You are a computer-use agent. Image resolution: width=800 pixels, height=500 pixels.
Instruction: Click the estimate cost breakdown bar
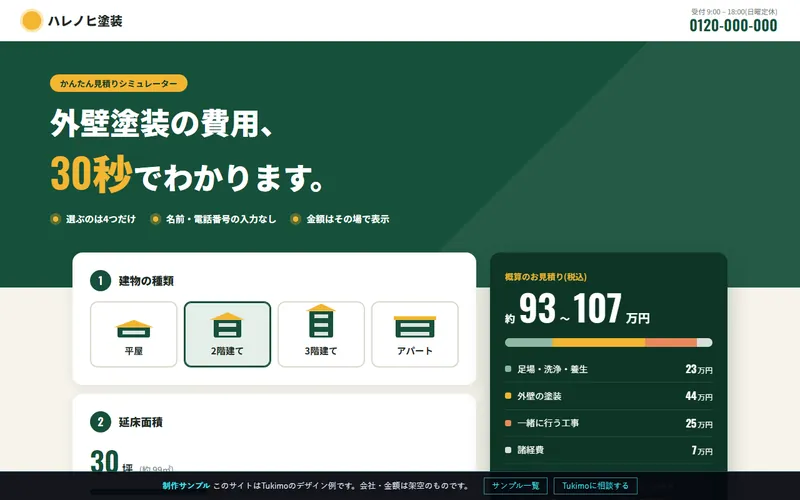(x=608, y=342)
